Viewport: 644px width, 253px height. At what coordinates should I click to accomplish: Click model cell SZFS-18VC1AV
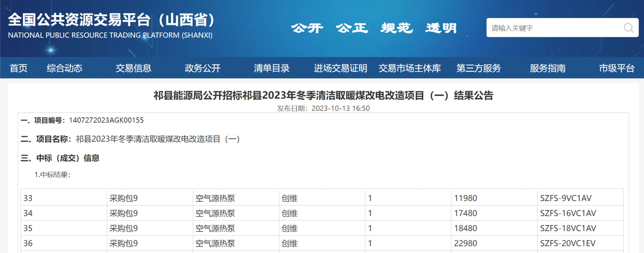coord(580,228)
